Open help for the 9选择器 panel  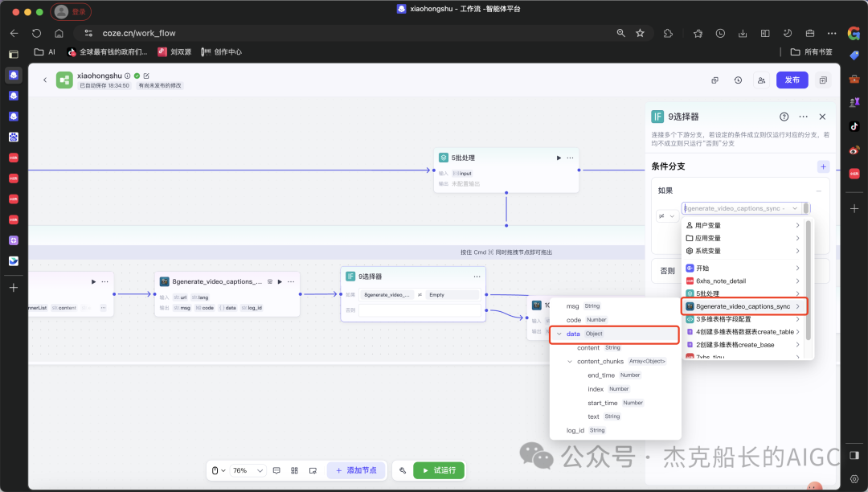click(784, 117)
